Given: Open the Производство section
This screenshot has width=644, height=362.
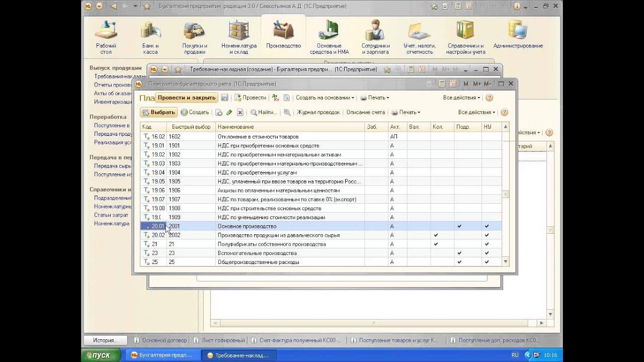Looking at the screenshot, I should tap(283, 35).
